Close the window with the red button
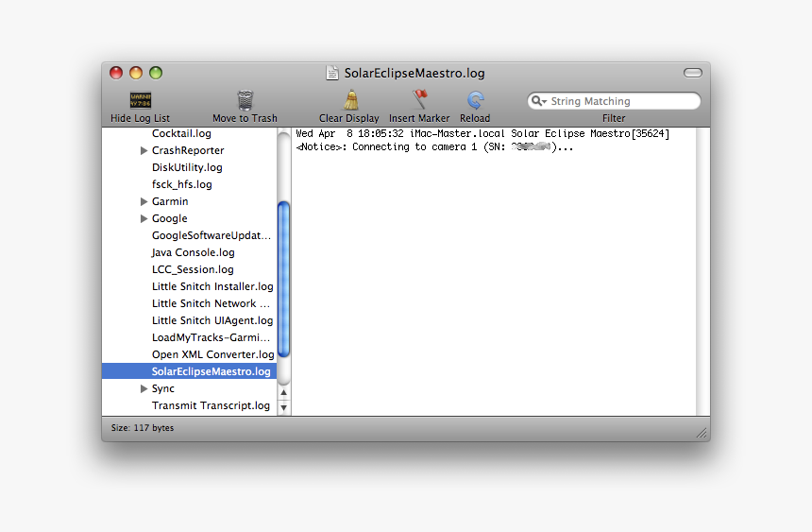The image size is (812, 532). coord(116,73)
